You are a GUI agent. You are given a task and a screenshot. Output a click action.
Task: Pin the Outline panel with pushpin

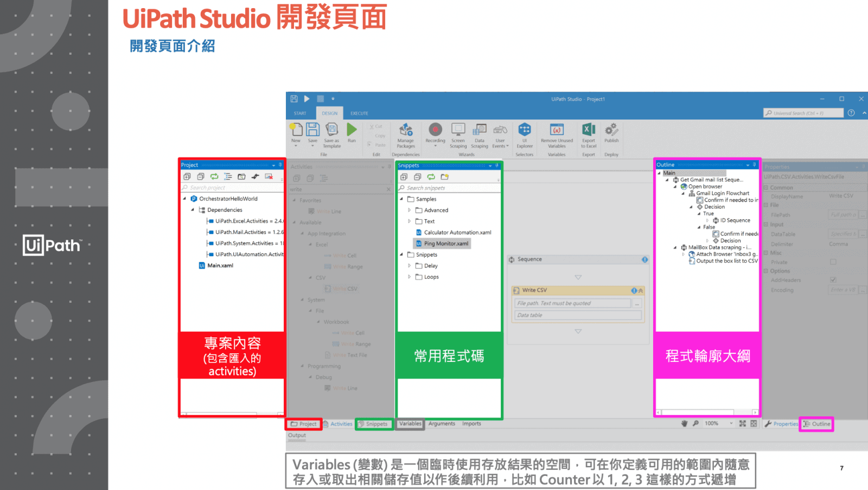pos(754,164)
